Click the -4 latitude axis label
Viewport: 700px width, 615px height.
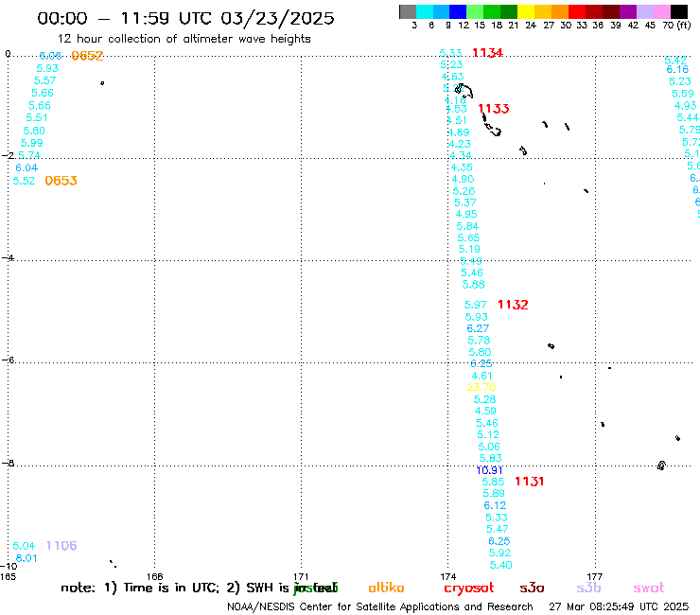click(9, 257)
